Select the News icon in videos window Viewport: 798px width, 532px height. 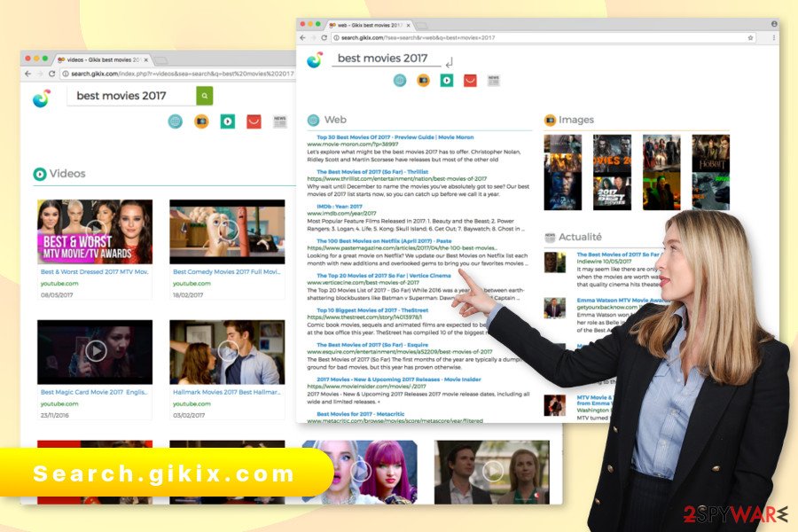click(x=280, y=121)
